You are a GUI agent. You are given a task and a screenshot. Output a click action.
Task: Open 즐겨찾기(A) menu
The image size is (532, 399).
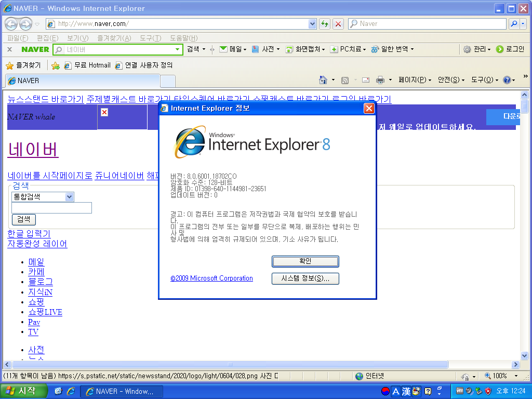click(x=114, y=38)
